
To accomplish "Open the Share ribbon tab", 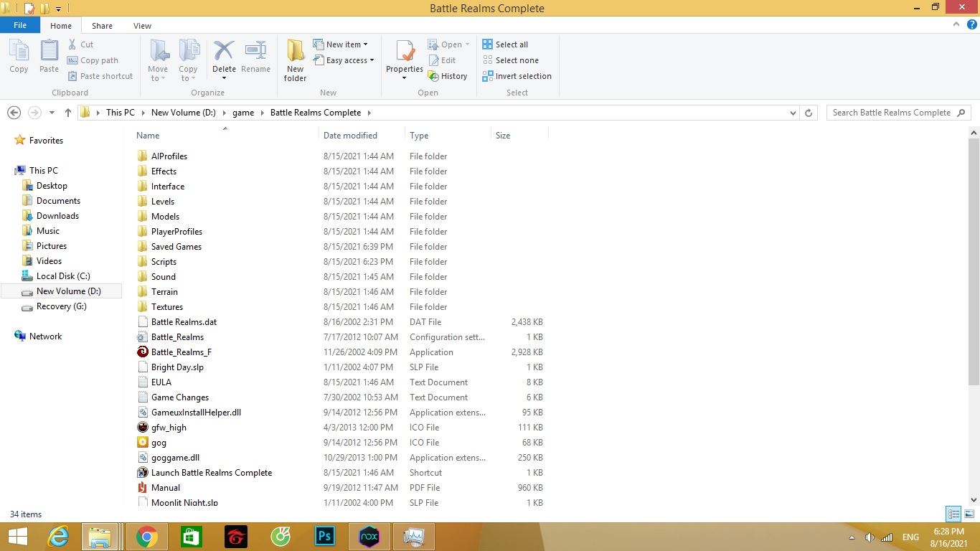I will point(102,26).
